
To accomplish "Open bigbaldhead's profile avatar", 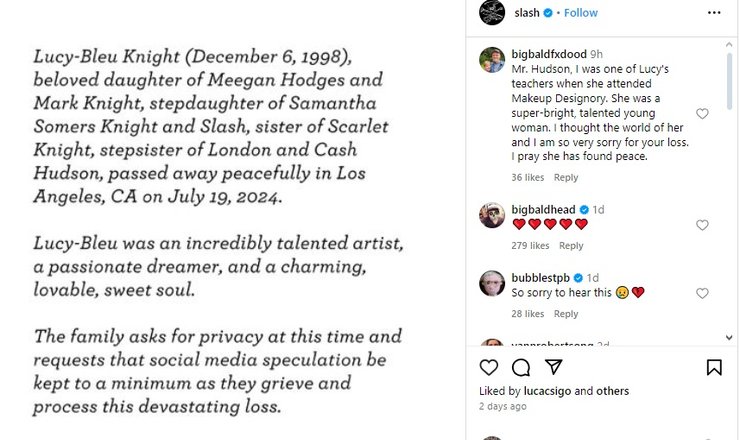I will (491, 214).
